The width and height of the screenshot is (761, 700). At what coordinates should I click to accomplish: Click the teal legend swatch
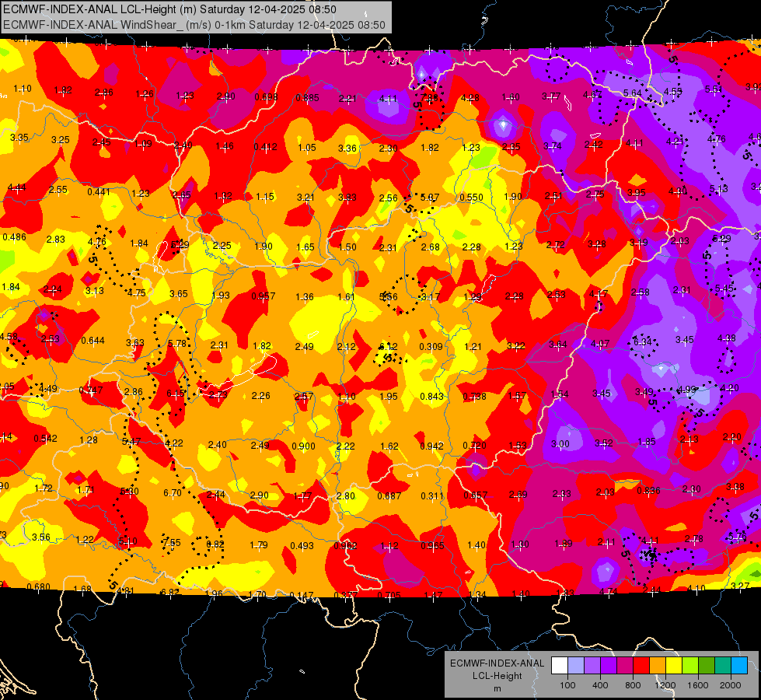point(723,666)
